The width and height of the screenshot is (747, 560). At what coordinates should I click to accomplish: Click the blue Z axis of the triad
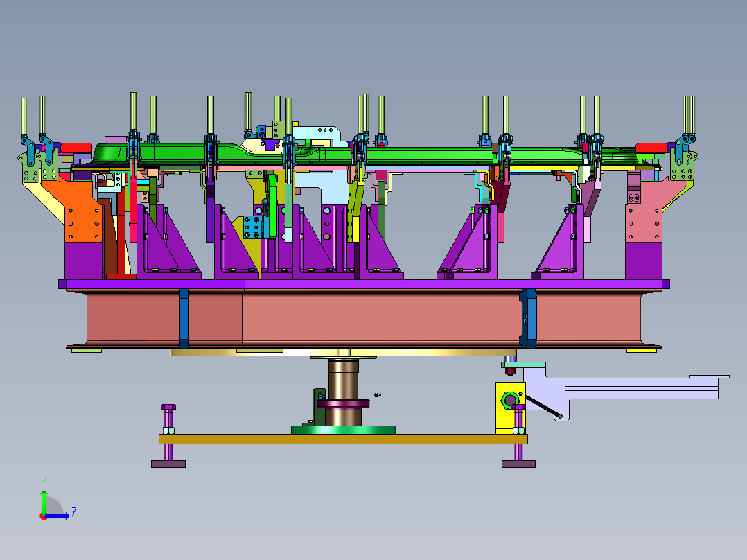click(x=58, y=516)
